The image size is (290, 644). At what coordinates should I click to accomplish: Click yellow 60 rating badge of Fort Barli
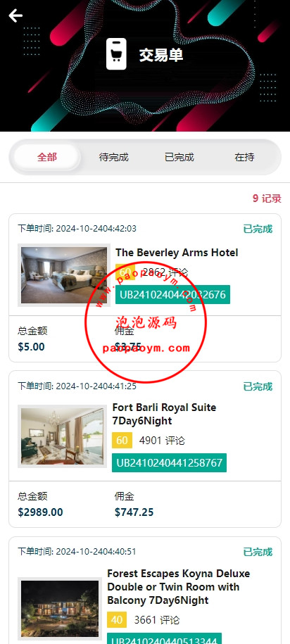tap(122, 441)
